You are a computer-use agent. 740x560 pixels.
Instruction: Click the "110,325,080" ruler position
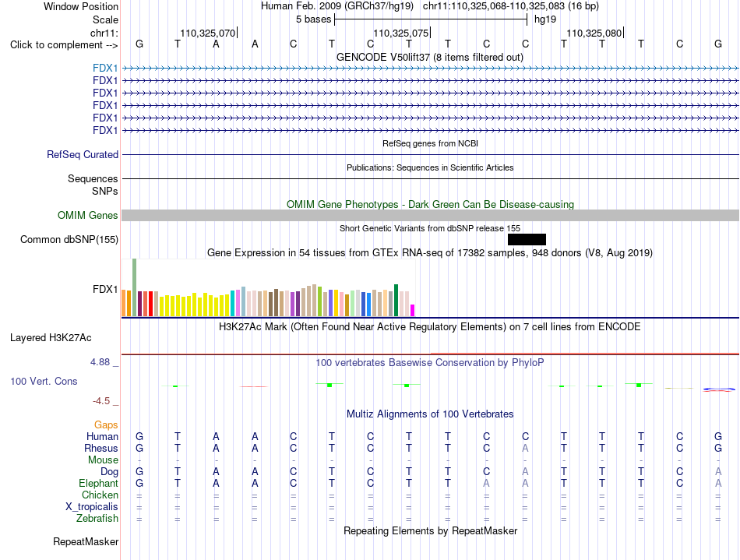click(x=594, y=33)
